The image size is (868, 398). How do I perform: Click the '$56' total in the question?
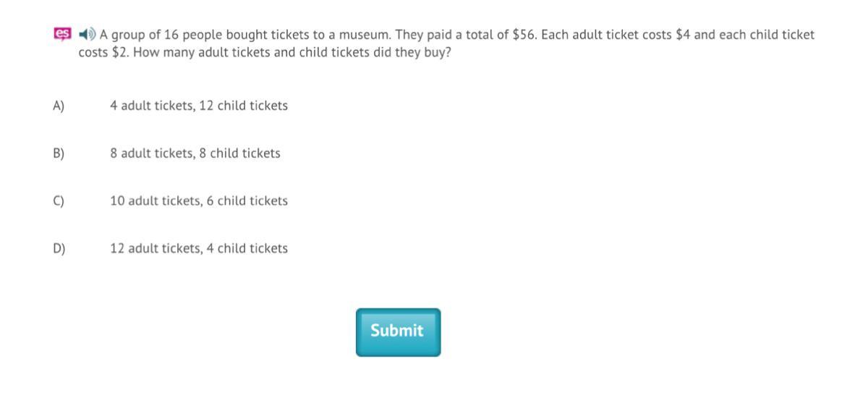(x=524, y=35)
